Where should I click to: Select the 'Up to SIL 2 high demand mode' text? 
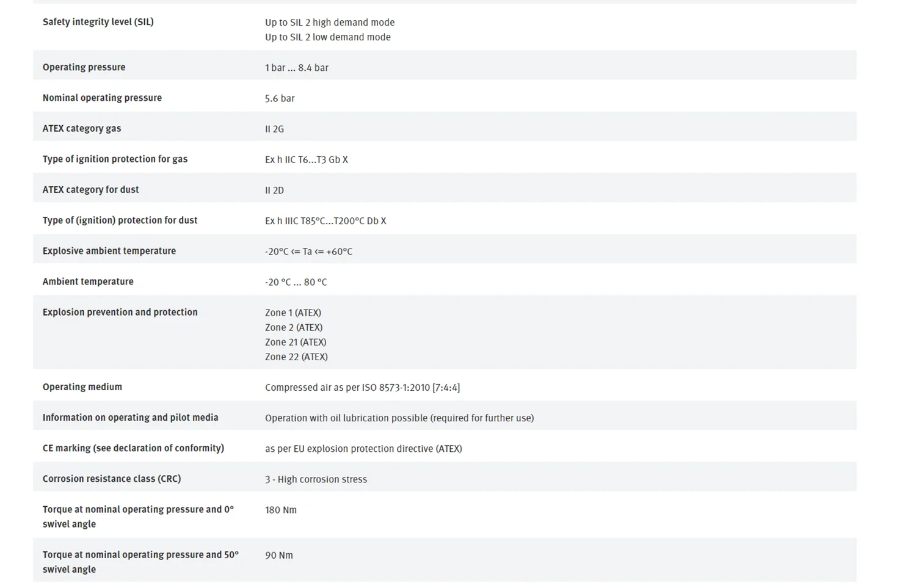click(330, 23)
